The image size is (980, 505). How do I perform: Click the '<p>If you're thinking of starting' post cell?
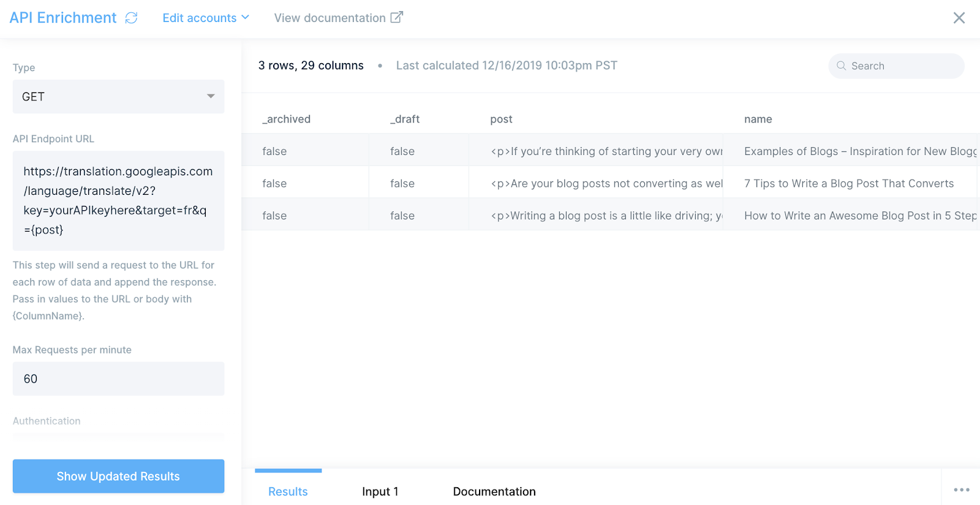[x=596, y=151]
